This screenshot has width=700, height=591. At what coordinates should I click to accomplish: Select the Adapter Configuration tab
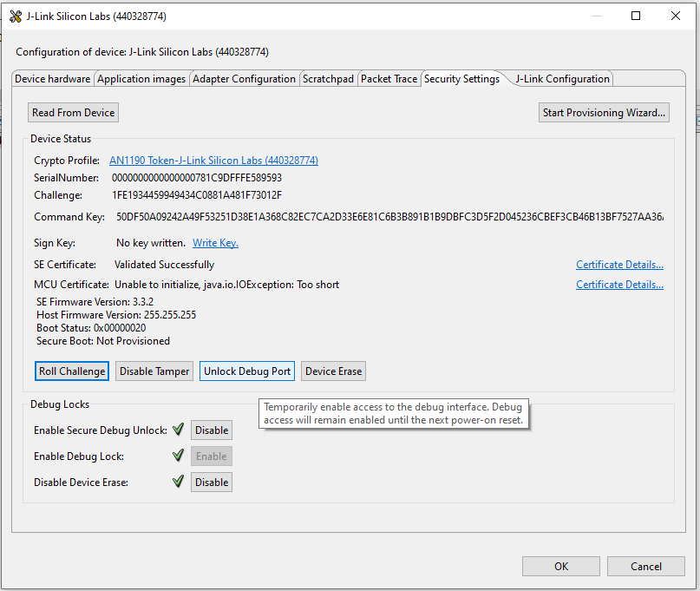244,79
